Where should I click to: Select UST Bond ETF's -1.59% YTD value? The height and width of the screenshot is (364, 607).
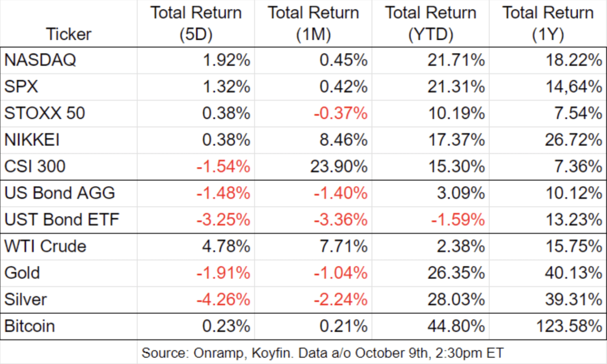point(458,220)
